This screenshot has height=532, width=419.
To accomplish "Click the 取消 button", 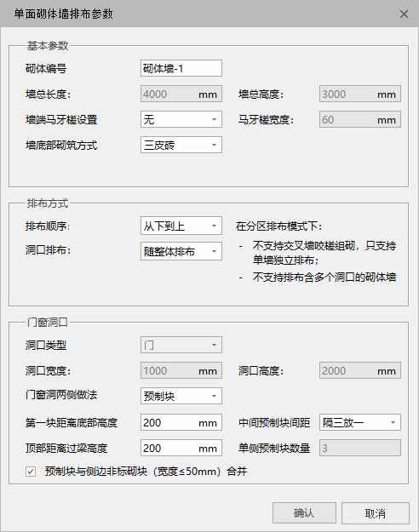I will [x=376, y=513].
